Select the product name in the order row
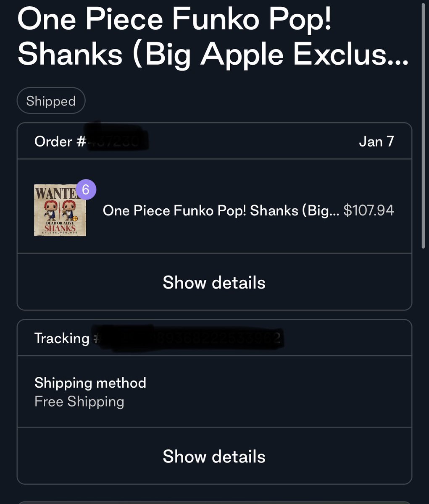The width and height of the screenshot is (429, 504). pos(221,210)
